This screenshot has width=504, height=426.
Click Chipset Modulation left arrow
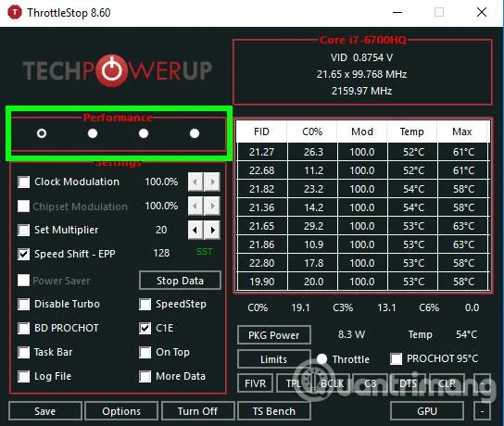pyautogui.click(x=195, y=206)
